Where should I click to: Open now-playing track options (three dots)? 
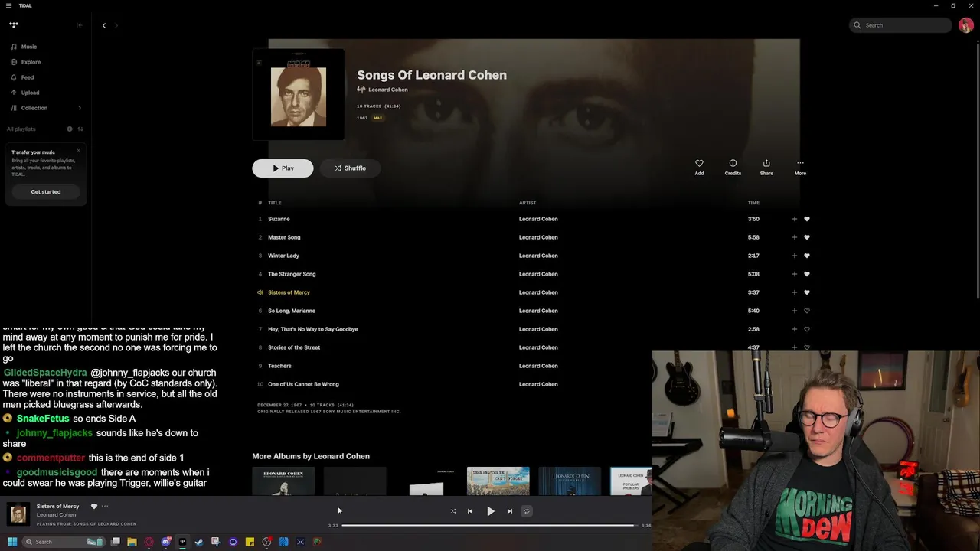click(105, 506)
